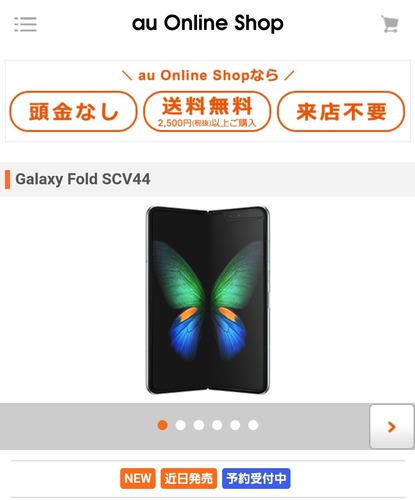This screenshot has height=500, width=415.
Task: Select the first carousel dot
Action: [x=162, y=425]
